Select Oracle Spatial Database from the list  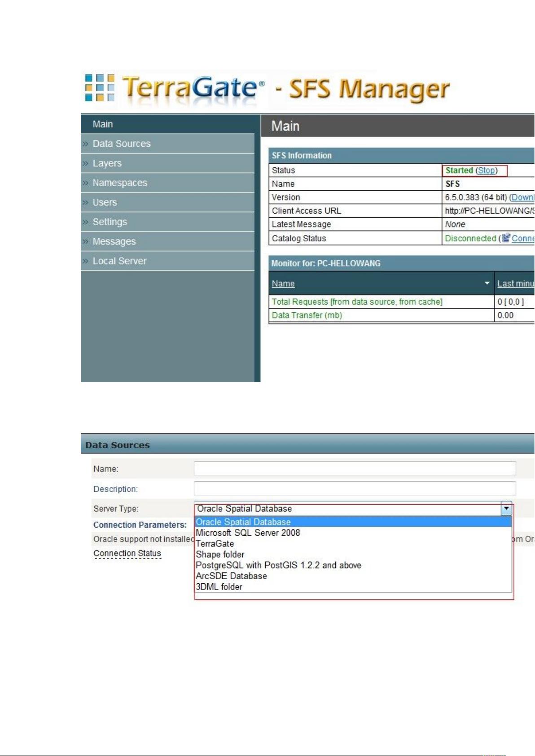tap(353, 522)
